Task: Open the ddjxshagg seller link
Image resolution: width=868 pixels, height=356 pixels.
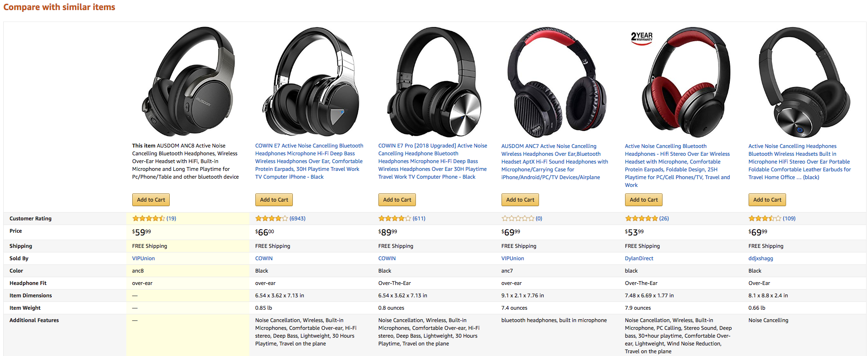Action: tap(761, 258)
